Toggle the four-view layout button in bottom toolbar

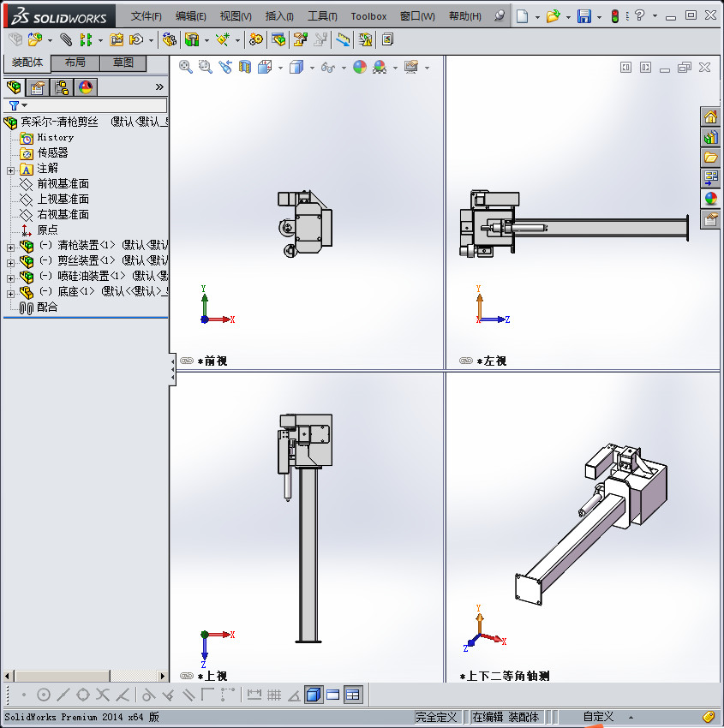pos(353,695)
